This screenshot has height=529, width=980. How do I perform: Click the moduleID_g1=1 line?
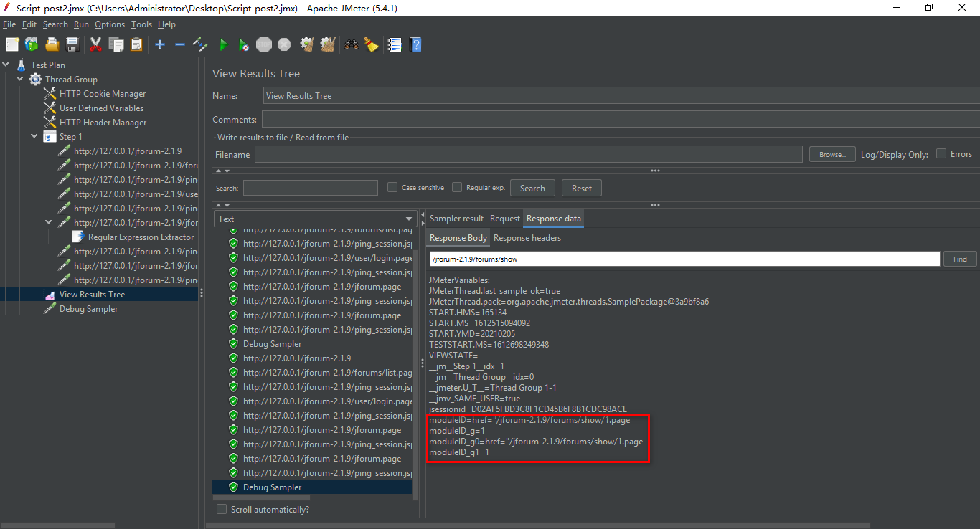pos(459,452)
